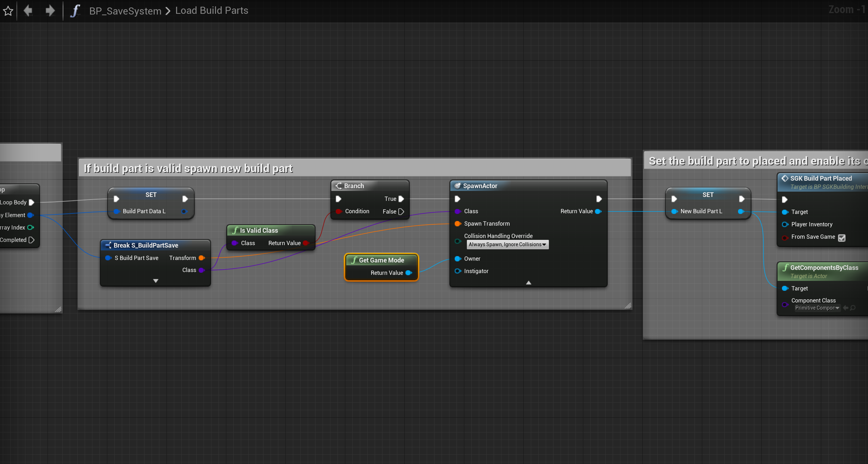
Task: Open the Collision Handling Override dropdown
Action: [x=507, y=244]
